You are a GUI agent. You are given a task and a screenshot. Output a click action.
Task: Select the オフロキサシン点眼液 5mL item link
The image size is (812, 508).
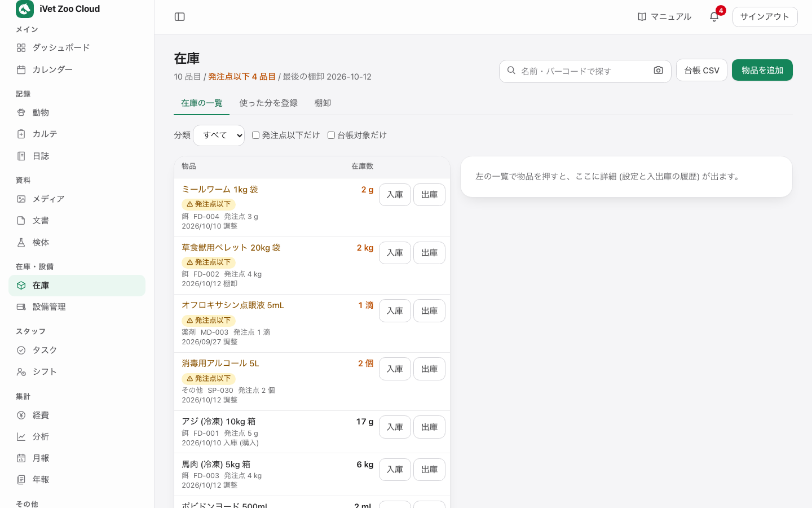point(233,305)
